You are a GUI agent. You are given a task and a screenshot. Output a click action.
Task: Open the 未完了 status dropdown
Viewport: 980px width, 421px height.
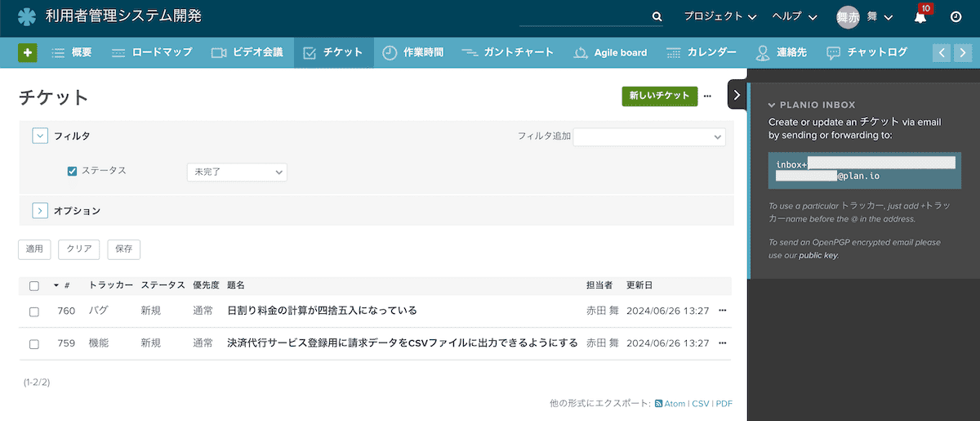(x=237, y=172)
